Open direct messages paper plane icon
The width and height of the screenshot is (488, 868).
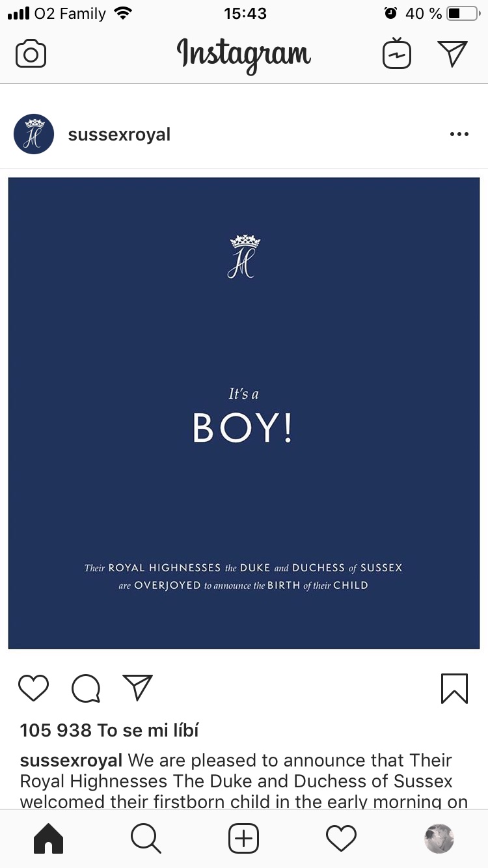click(x=453, y=54)
